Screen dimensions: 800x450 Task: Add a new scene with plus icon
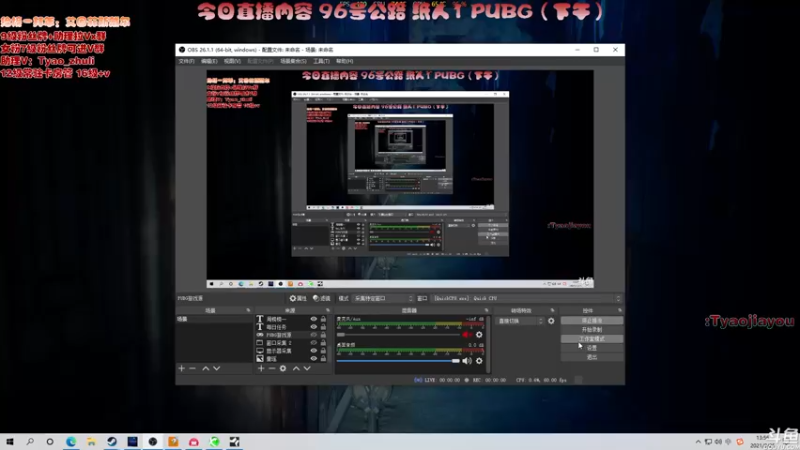181,368
